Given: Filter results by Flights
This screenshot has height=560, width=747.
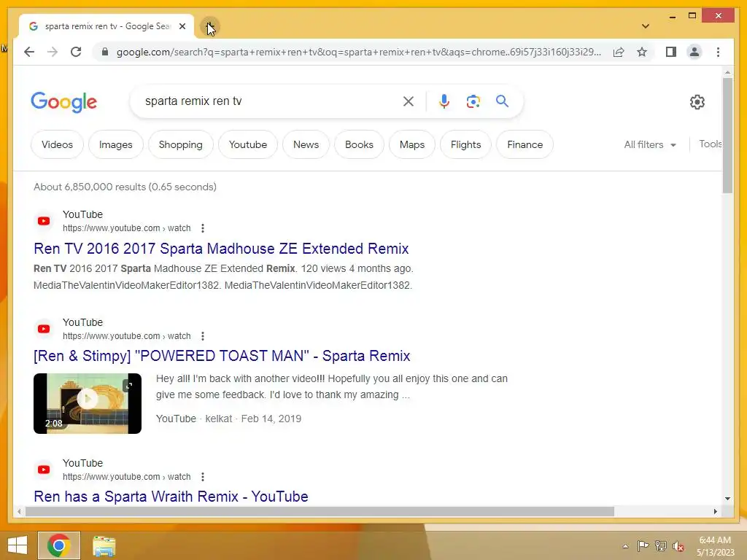Looking at the screenshot, I should coord(466,145).
